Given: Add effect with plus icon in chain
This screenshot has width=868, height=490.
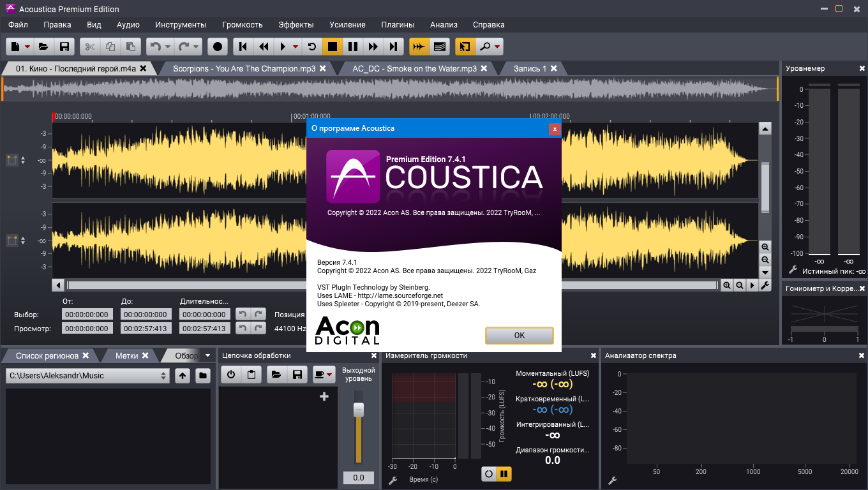Looking at the screenshot, I should 324,397.
